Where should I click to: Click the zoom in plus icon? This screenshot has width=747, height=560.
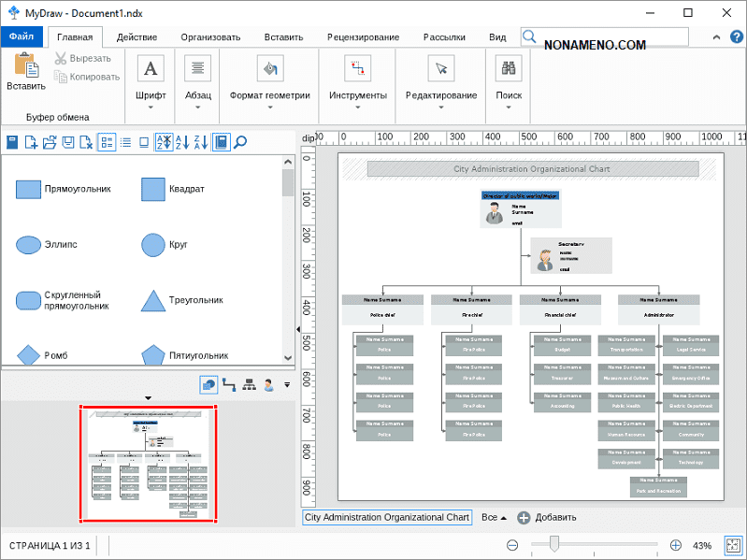[x=676, y=545]
